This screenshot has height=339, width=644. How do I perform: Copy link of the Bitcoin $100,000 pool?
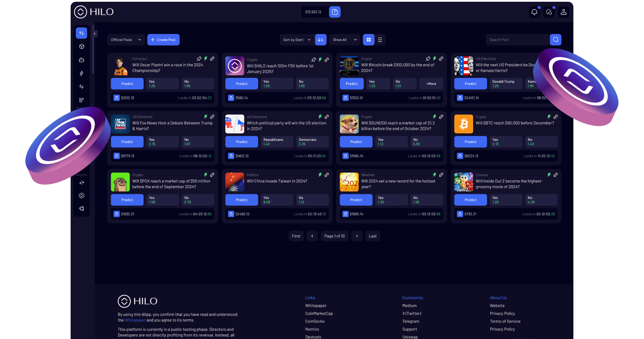click(441, 59)
